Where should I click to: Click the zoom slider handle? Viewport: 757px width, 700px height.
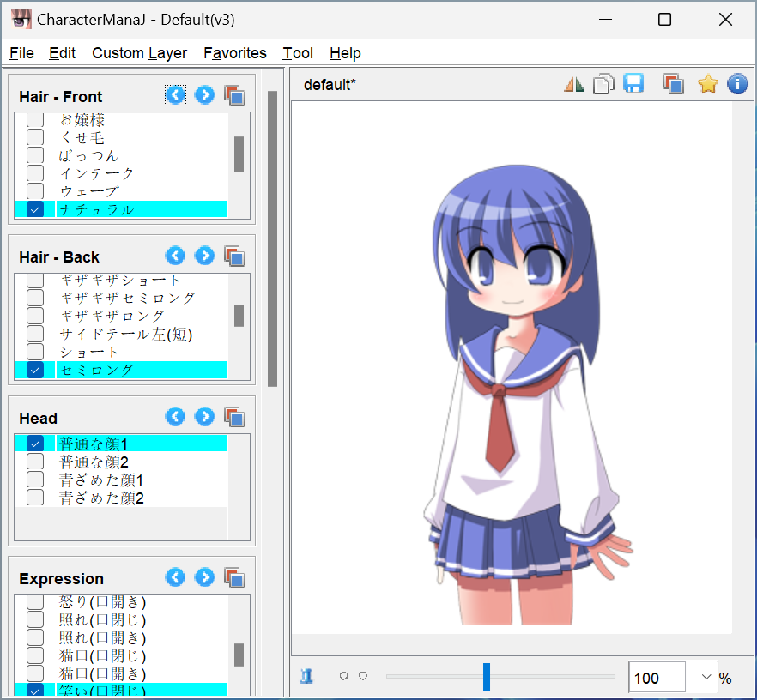(487, 676)
